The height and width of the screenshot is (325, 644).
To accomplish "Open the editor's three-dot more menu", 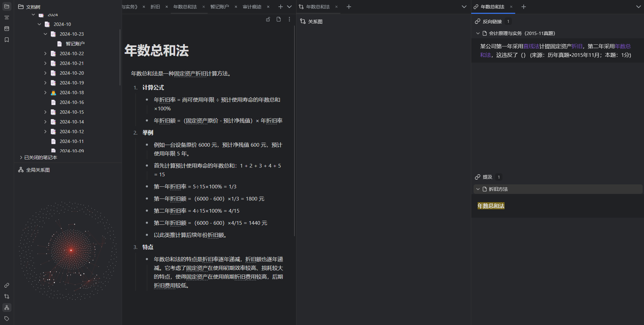I will [289, 20].
